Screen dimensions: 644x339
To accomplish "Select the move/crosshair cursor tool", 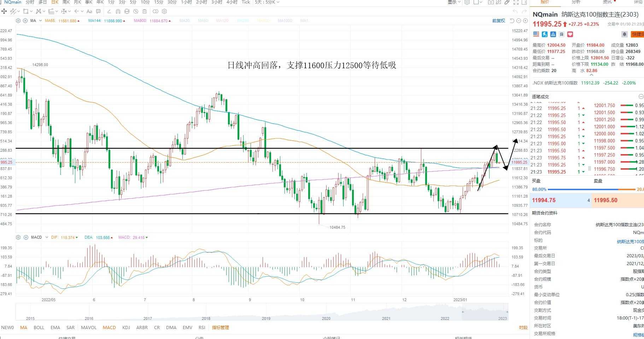I will (4, 11).
